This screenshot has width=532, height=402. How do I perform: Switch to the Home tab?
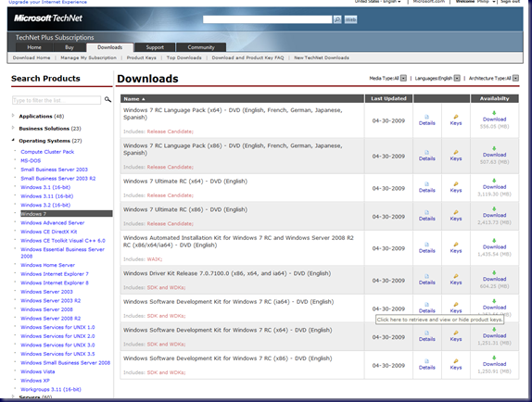point(34,47)
